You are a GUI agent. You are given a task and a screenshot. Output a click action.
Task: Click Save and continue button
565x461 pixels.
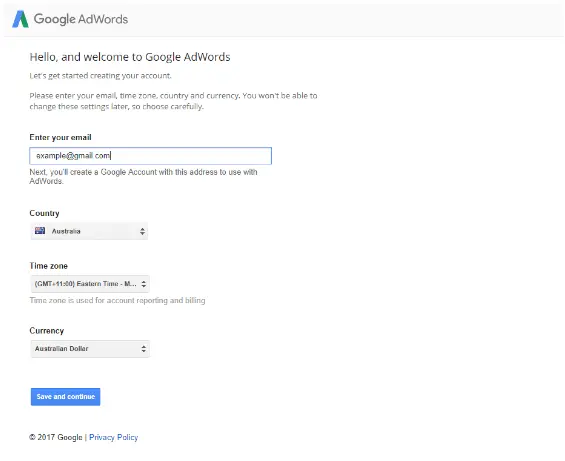click(x=65, y=396)
